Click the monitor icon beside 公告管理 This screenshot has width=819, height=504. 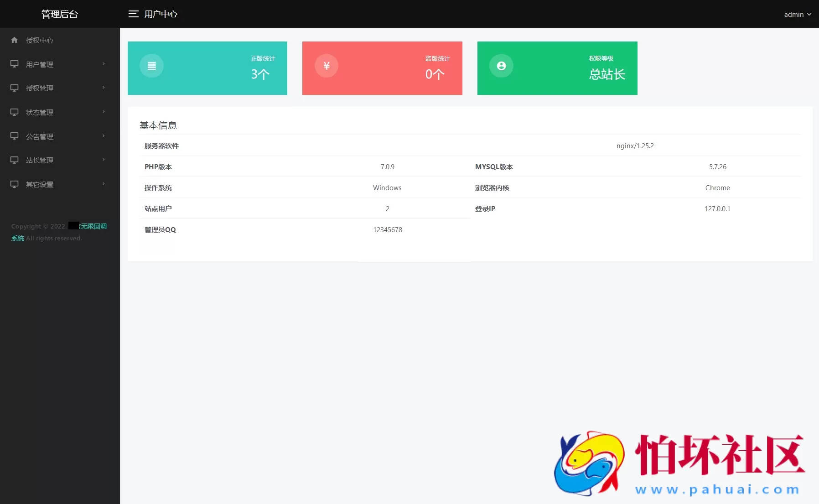point(14,136)
